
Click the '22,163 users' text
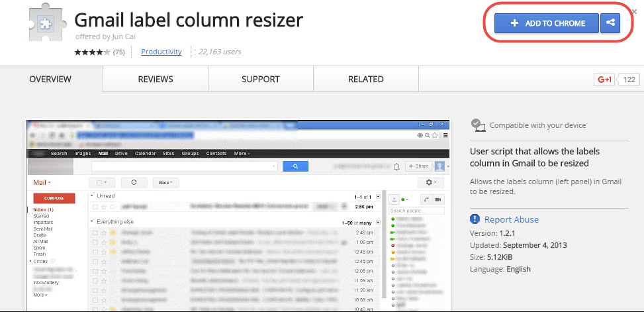pyautogui.click(x=220, y=52)
